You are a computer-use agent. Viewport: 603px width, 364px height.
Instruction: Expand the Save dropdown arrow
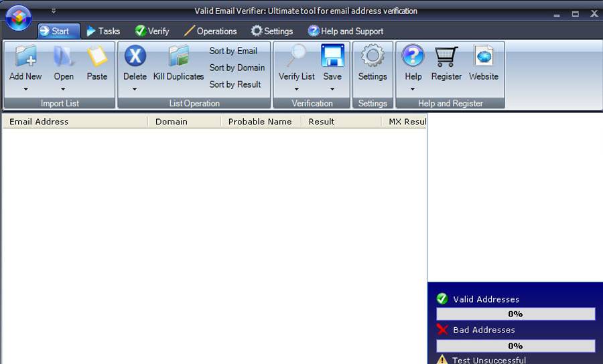[332, 89]
